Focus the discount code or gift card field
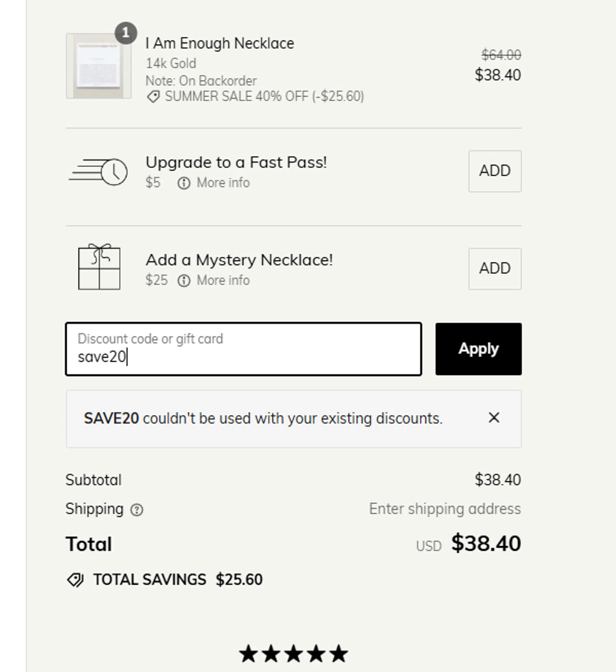Screen dimensions: 616x672 coord(244,349)
